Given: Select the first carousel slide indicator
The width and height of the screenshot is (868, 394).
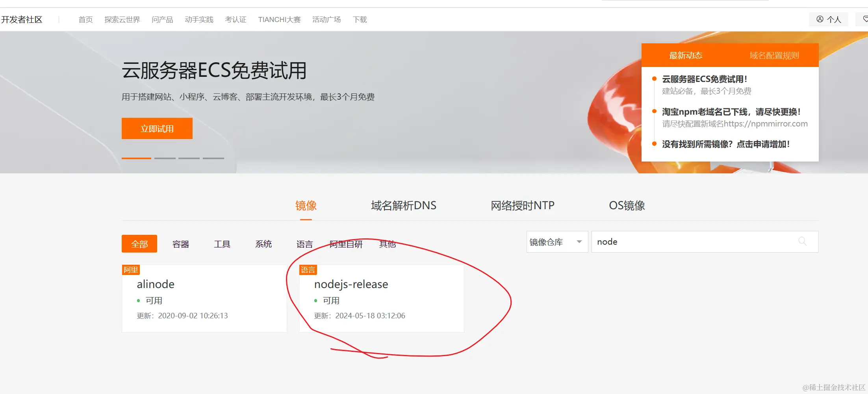Looking at the screenshot, I should tap(136, 158).
